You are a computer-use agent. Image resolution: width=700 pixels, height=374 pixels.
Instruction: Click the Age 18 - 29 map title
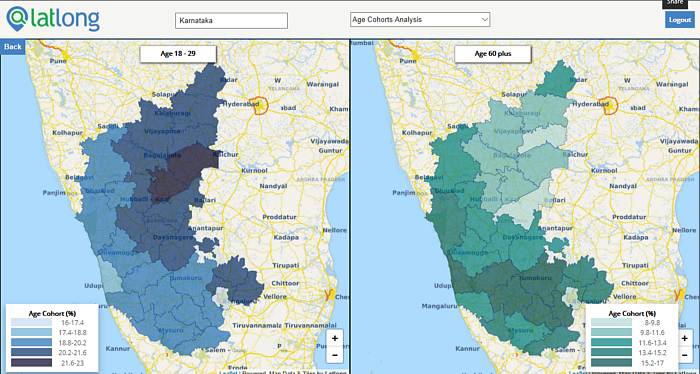[x=178, y=54]
